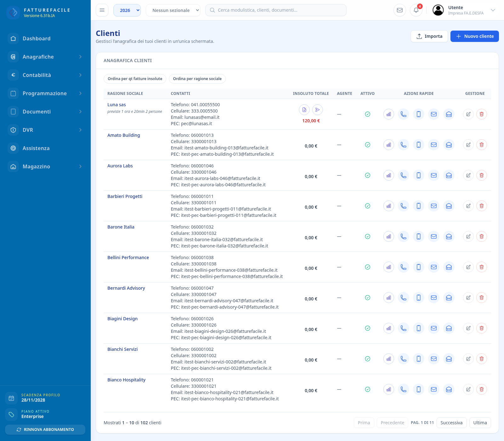Screen dimensions: 504x441
Task: Open notifications bell with badge
Action: tap(416, 10)
